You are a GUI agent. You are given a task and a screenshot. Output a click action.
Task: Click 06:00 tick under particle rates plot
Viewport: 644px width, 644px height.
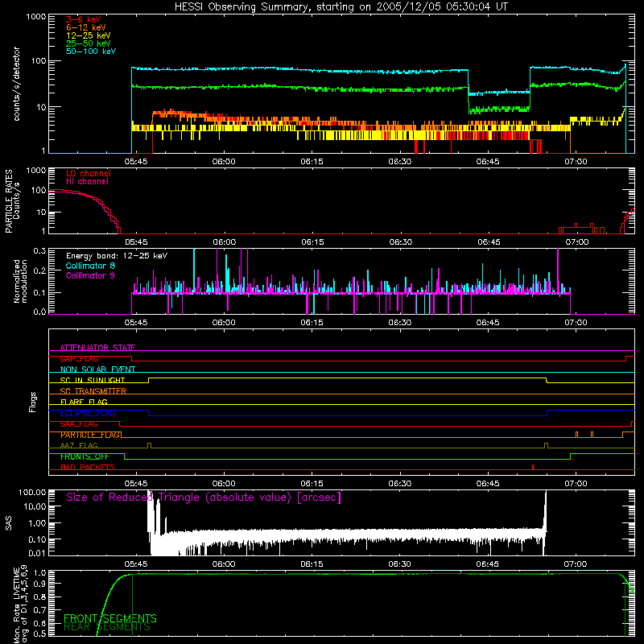[x=225, y=242]
